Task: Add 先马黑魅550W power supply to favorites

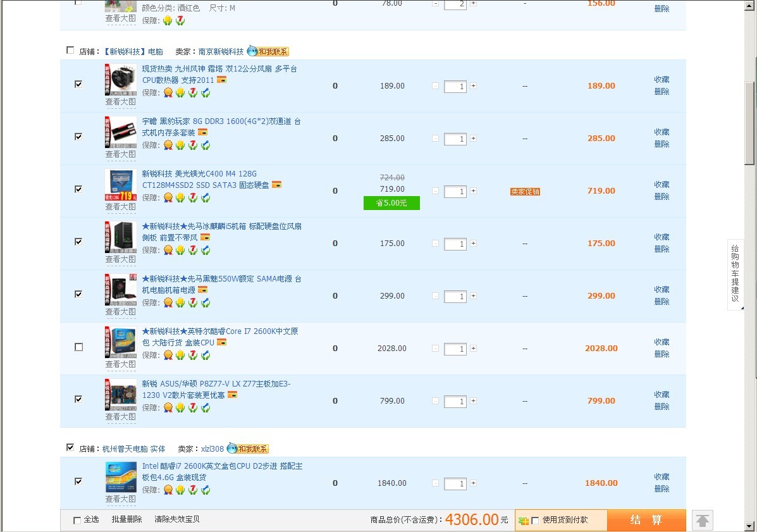Action: (662, 289)
